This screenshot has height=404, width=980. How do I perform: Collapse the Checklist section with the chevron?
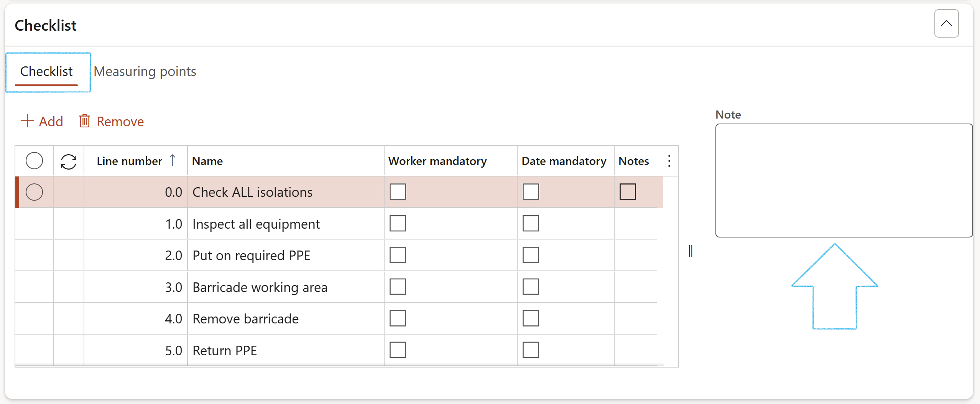coord(946,23)
